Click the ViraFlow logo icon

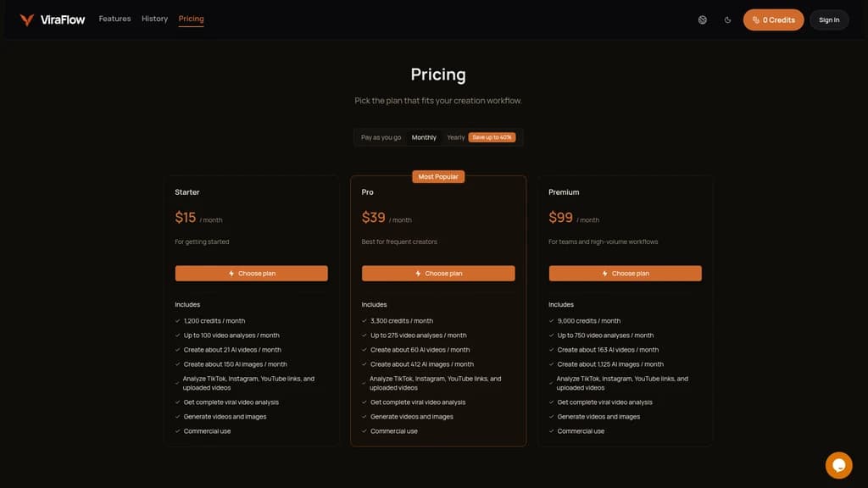[x=26, y=20]
